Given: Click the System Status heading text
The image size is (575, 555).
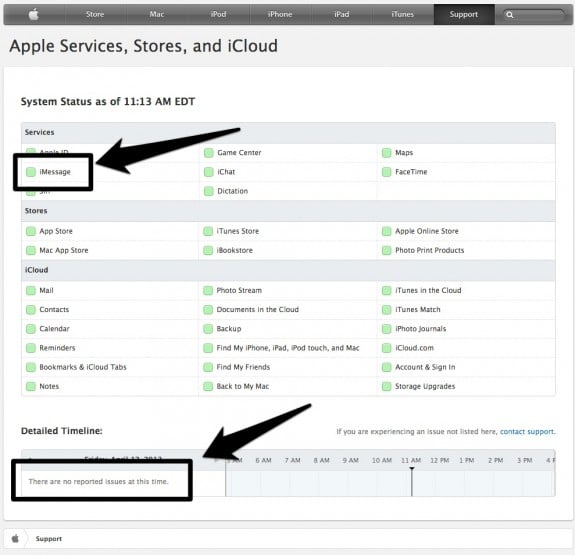Looking at the screenshot, I should click(x=108, y=102).
